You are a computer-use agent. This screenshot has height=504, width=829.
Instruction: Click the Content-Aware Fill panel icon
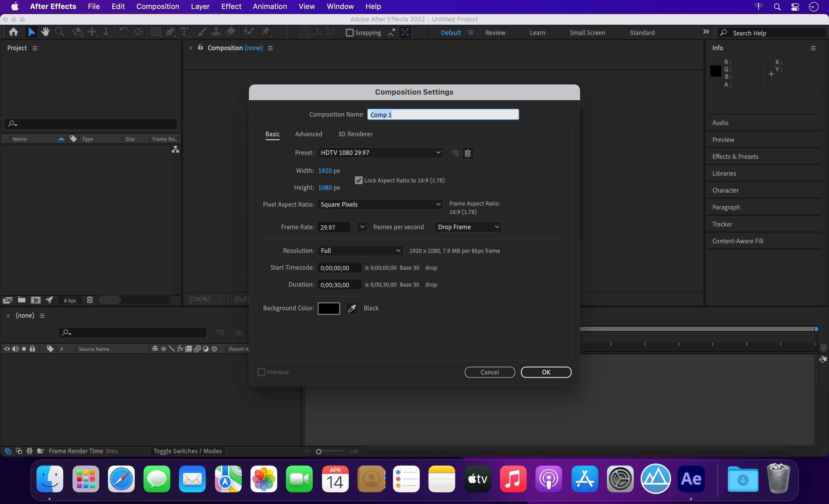737,240
